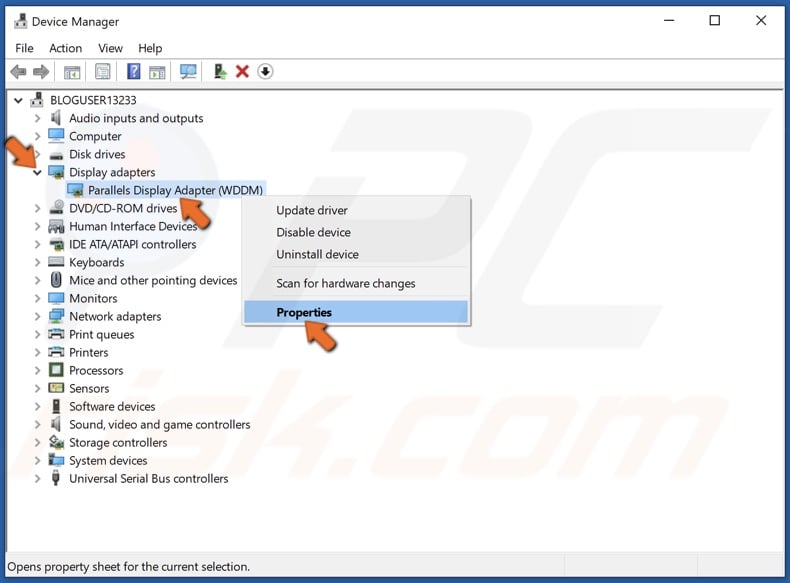The height and width of the screenshot is (583, 790).
Task: Click the Action Pane toolbar icon
Action: pos(157,72)
